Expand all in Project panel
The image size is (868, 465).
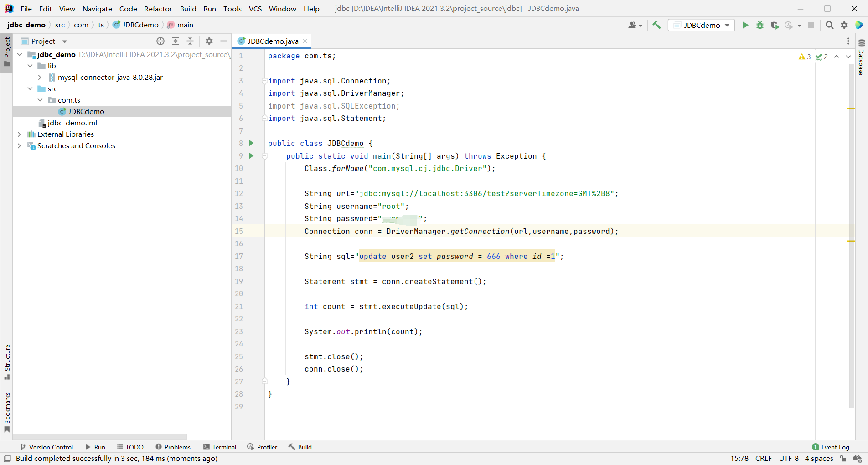[176, 41]
